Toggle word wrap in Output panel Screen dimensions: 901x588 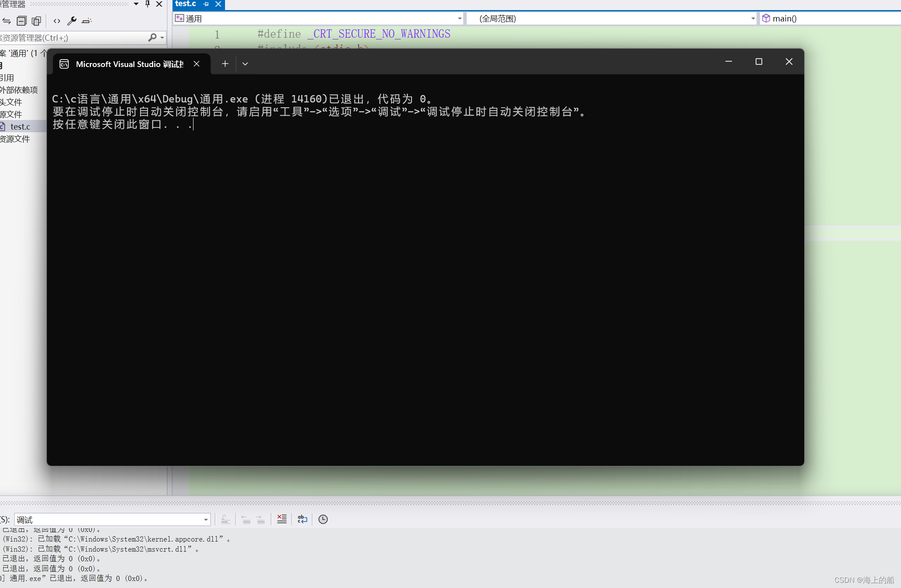(x=303, y=519)
